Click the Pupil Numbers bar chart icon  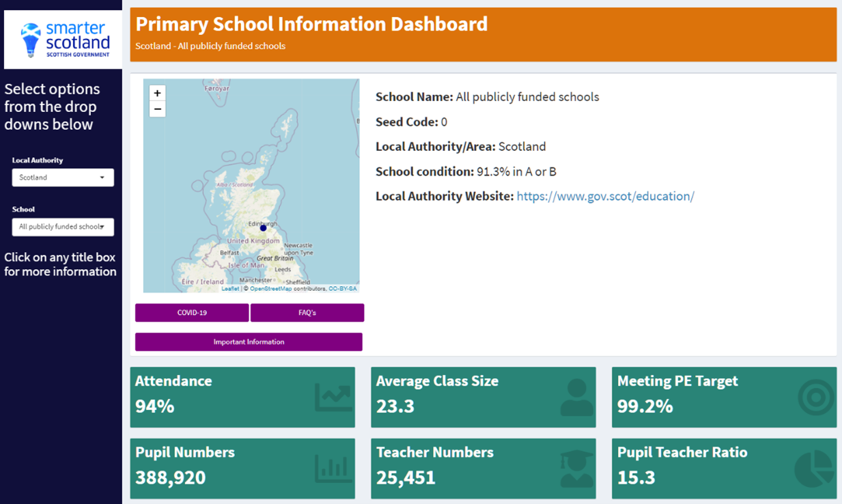pos(333,468)
